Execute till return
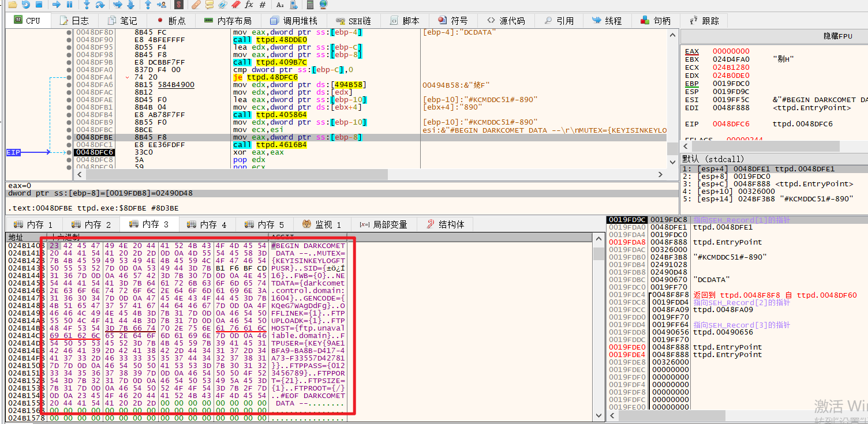 [148, 5]
